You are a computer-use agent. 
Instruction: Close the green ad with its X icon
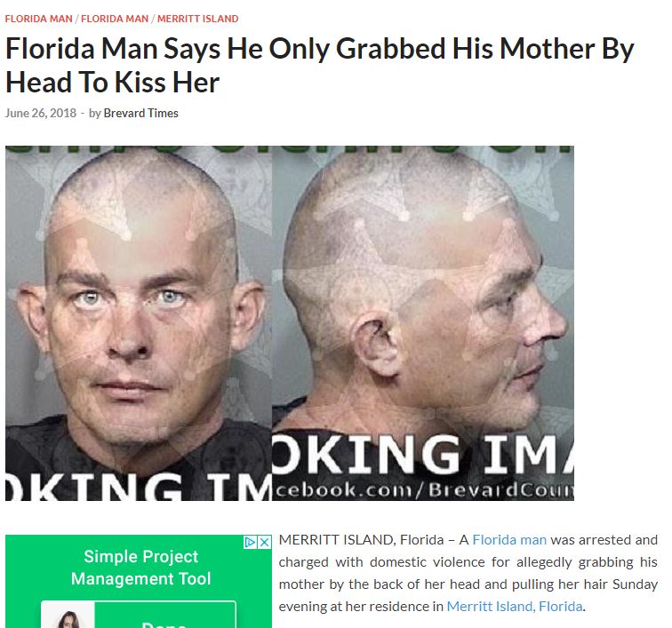[x=265, y=542]
